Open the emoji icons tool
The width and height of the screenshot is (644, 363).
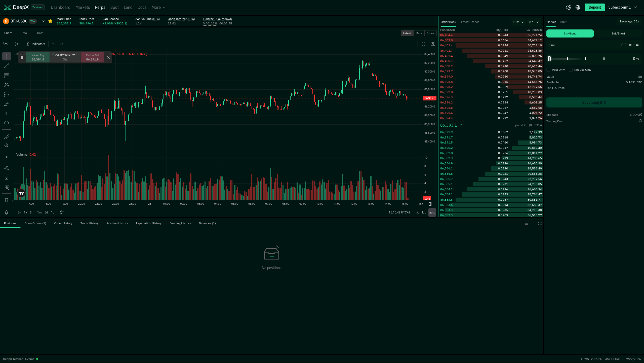point(7,123)
